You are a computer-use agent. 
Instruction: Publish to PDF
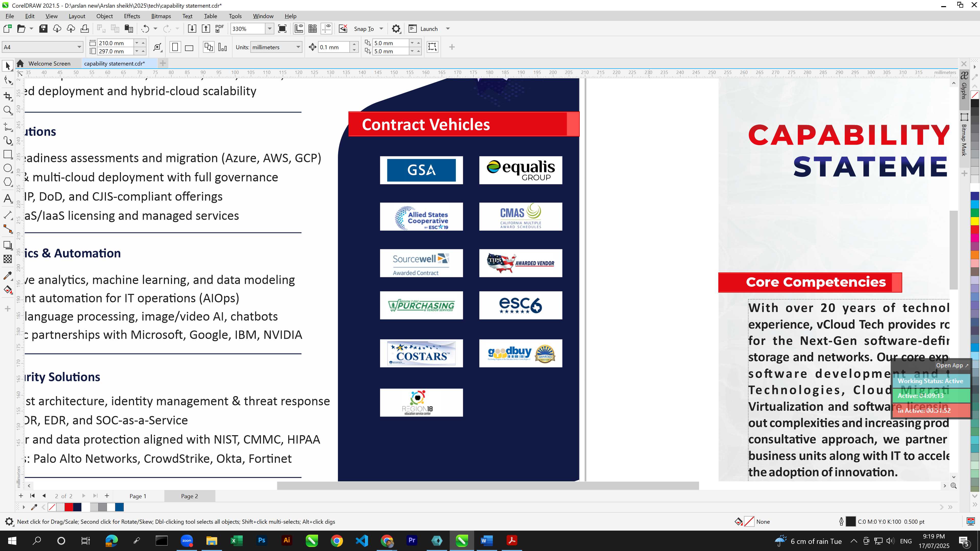pos(219,29)
